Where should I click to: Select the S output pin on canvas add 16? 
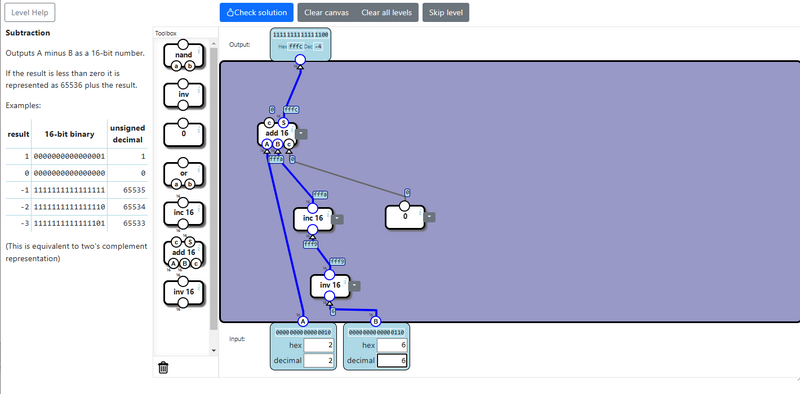point(283,122)
